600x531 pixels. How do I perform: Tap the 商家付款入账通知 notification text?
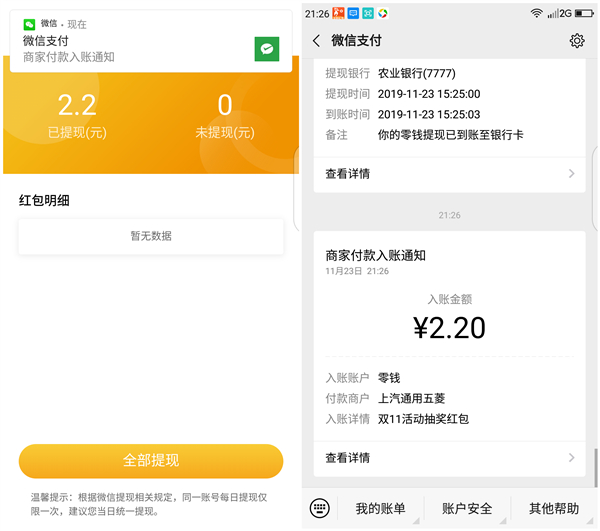point(69,57)
